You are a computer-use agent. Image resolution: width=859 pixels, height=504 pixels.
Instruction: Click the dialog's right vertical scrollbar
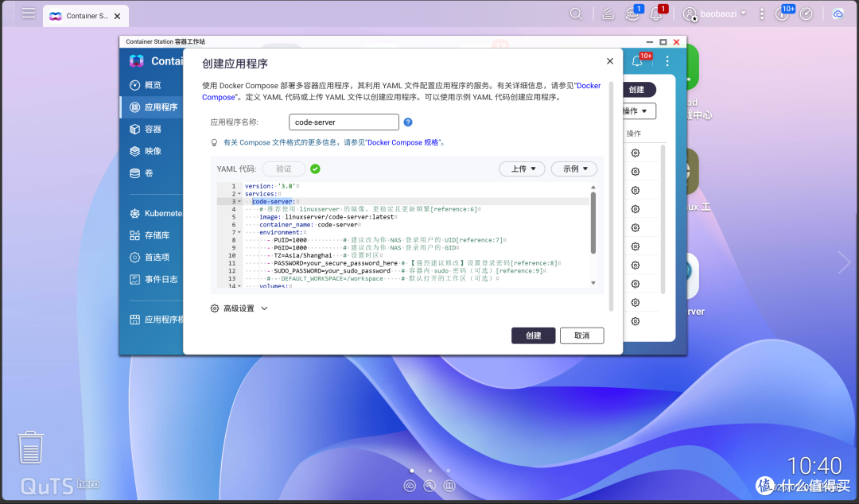(x=611, y=196)
